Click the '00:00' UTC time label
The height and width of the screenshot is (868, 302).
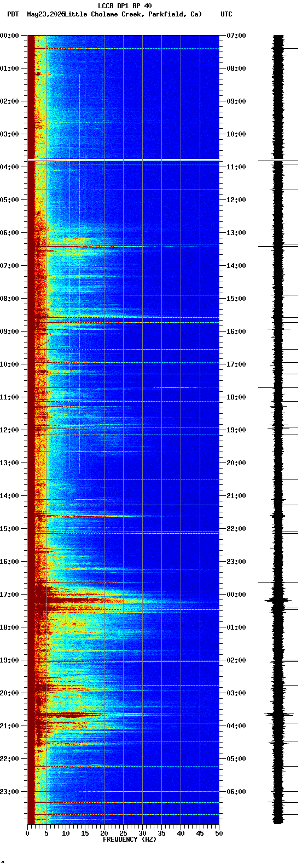click(236, 595)
